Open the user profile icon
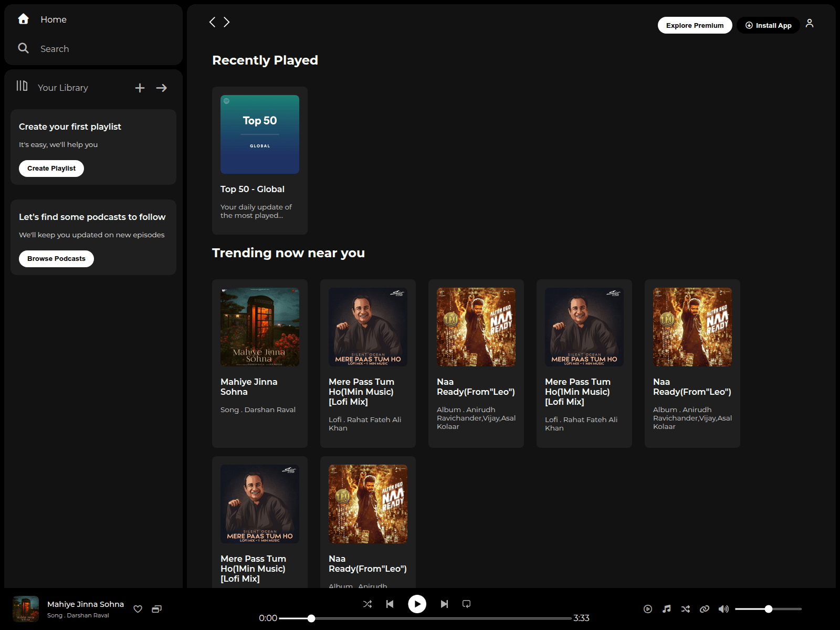 pyautogui.click(x=810, y=23)
